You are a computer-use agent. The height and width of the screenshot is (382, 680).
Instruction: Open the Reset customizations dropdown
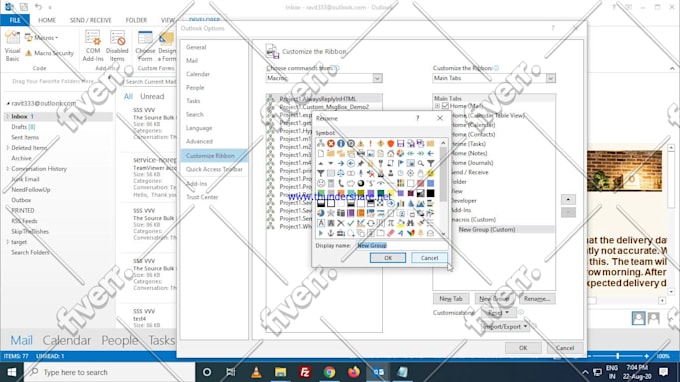tap(498, 313)
